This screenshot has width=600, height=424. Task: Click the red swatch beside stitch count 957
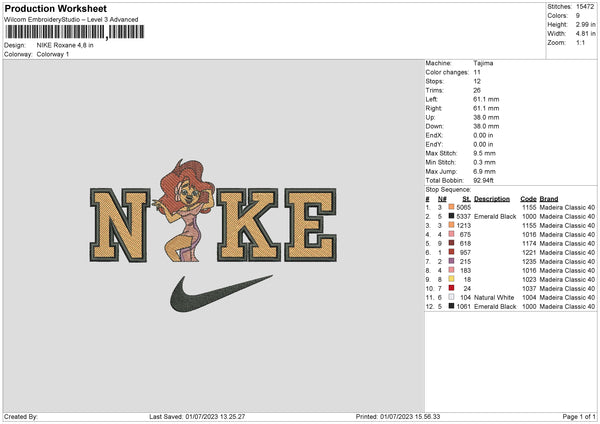click(451, 252)
